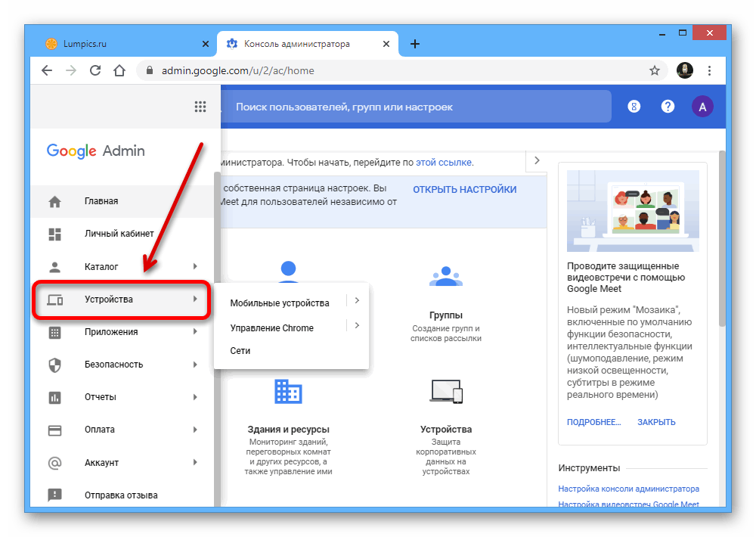Close the Консоль администратора tab
This screenshot has height=537, width=756.
pos(386,44)
